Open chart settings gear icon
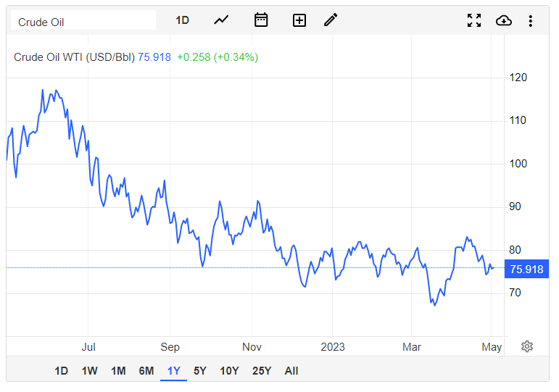 click(527, 346)
